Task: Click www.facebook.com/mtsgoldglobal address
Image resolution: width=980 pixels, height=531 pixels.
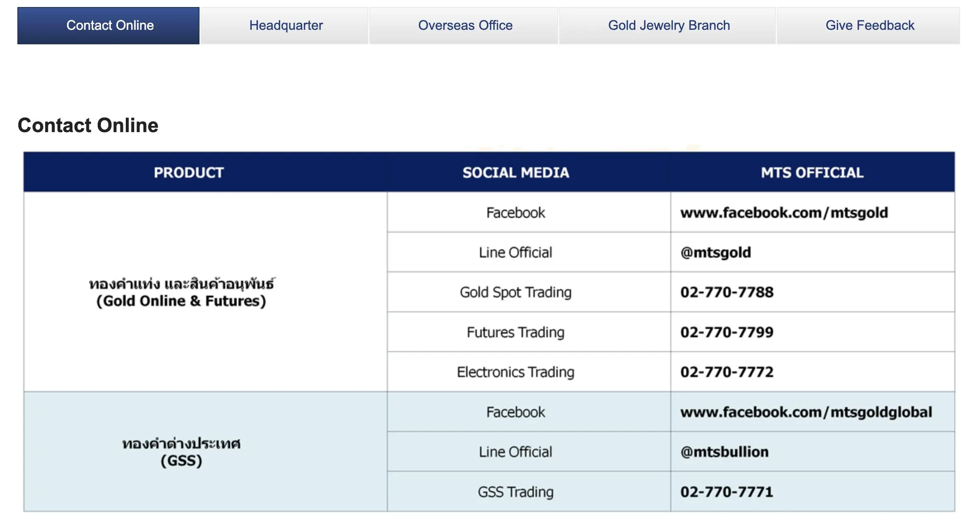Action: pos(806,412)
